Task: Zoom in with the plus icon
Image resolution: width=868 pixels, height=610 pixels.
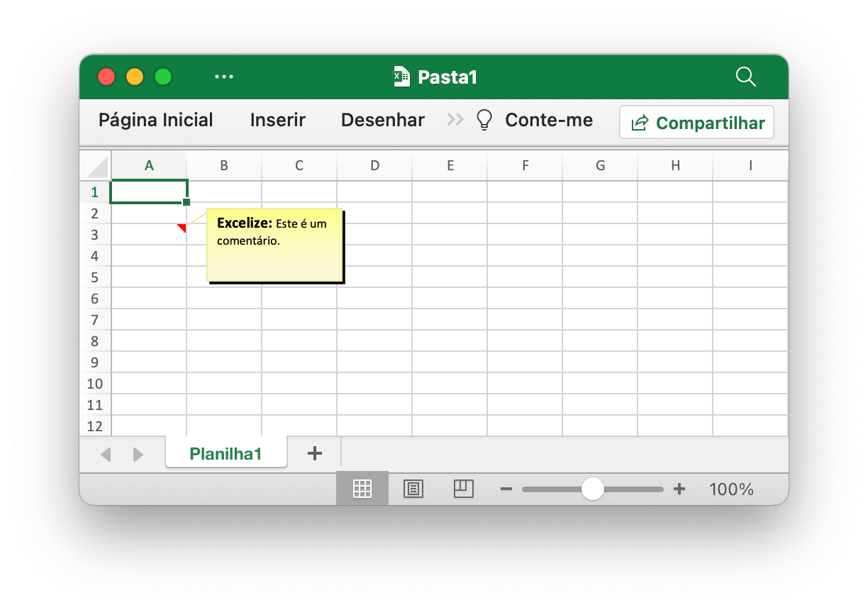Action: 679,489
